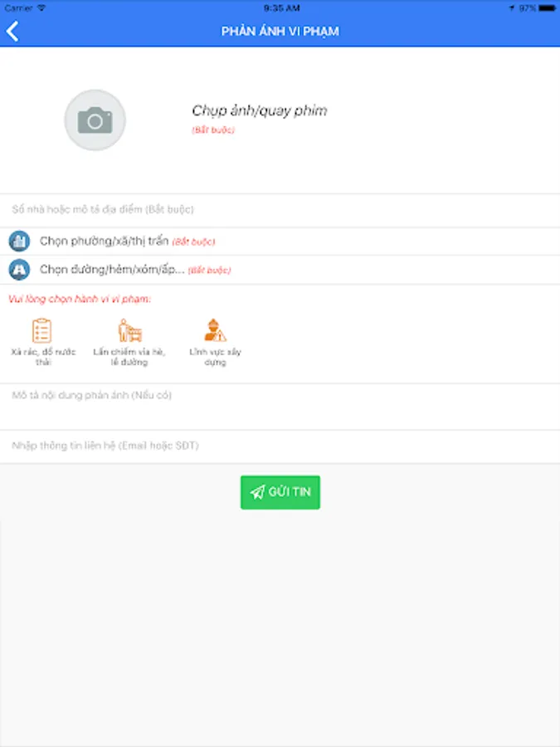This screenshot has height=747, width=560.
Task: Click the GỬI TIN submit button
Action: coord(280,492)
